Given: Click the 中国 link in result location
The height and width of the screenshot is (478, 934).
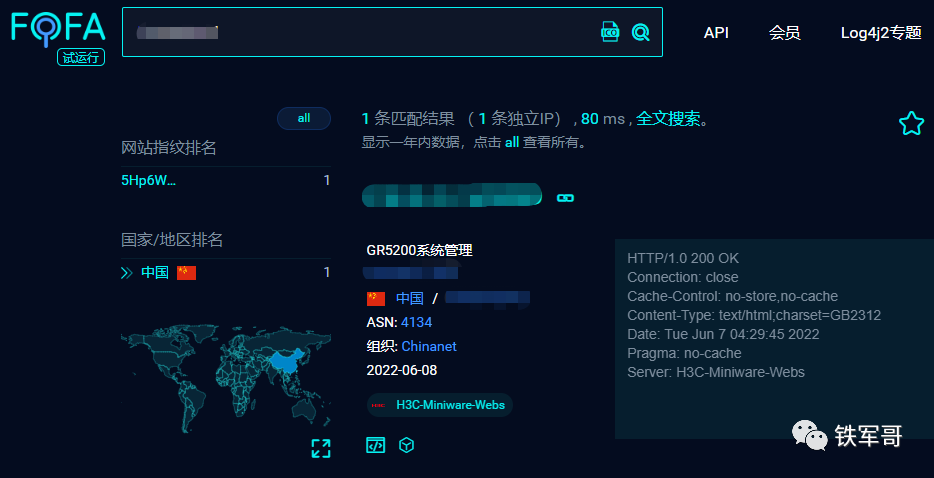Looking at the screenshot, I should click(x=410, y=298).
